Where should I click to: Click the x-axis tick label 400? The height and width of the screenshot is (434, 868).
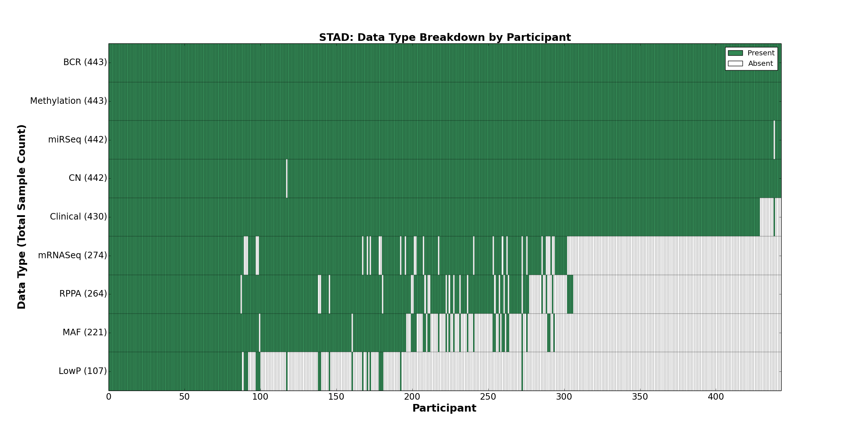click(715, 397)
